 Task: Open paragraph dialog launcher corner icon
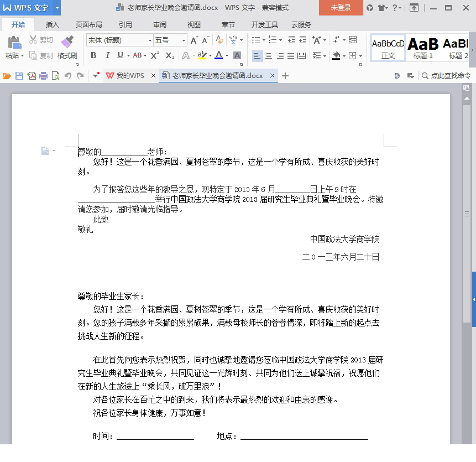coord(360,64)
